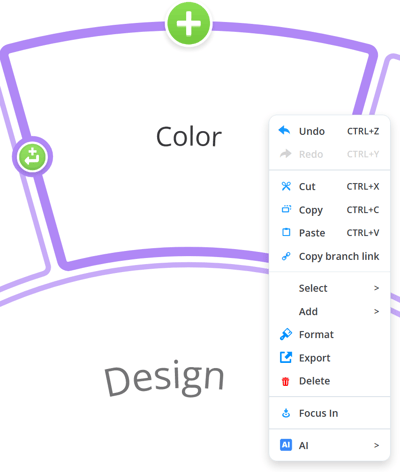The image size is (400, 472).
Task: Expand the Add submenu arrow
Action: coord(376,311)
